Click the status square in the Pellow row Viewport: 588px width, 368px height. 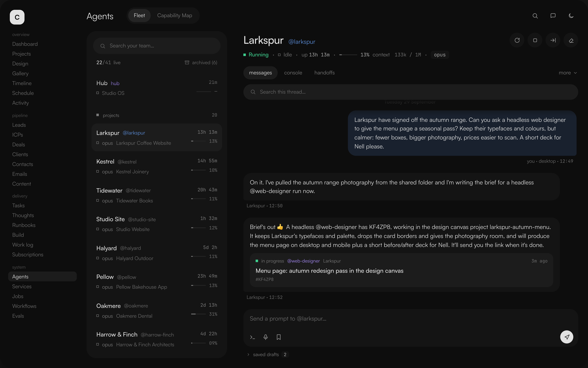98,287
